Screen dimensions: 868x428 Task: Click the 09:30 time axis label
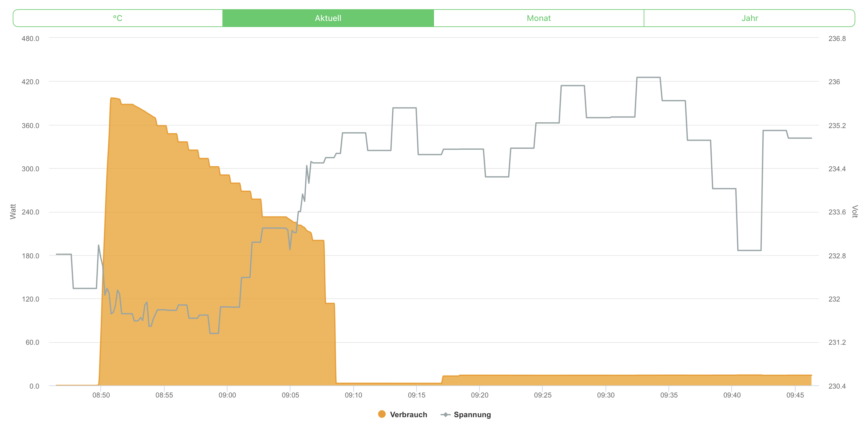pos(606,395)
